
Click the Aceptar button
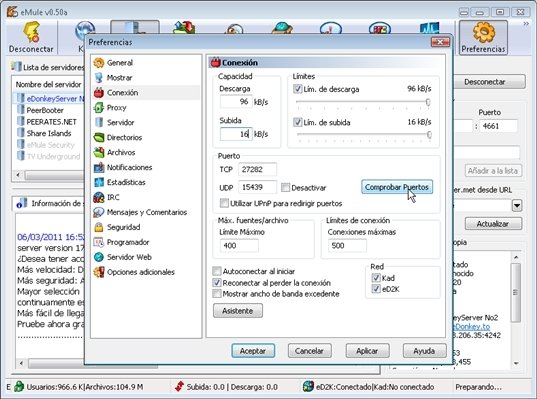click(253, 351)
